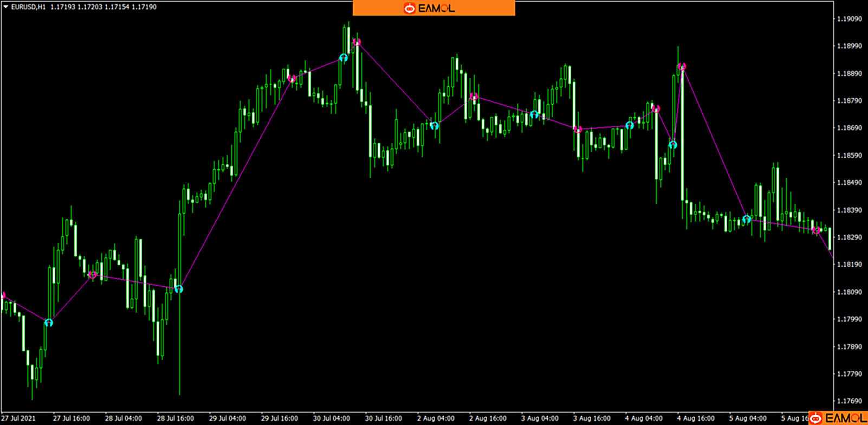Click the EAMOL robot icon in top banner
The width and height of the screenshot is (868, 425).
pos(410,8)
